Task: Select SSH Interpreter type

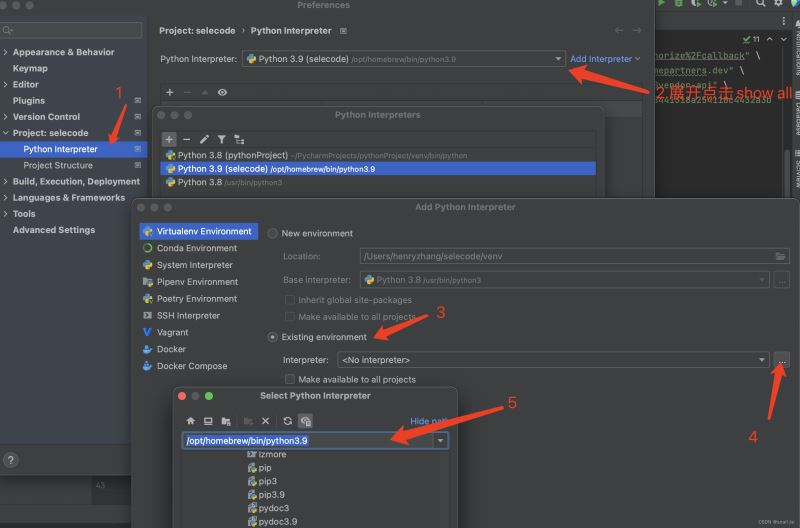Action: (188, 315)
